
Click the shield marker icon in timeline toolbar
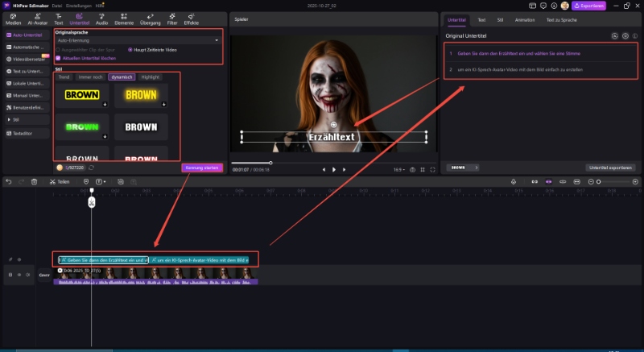click(x=86, y=181)
